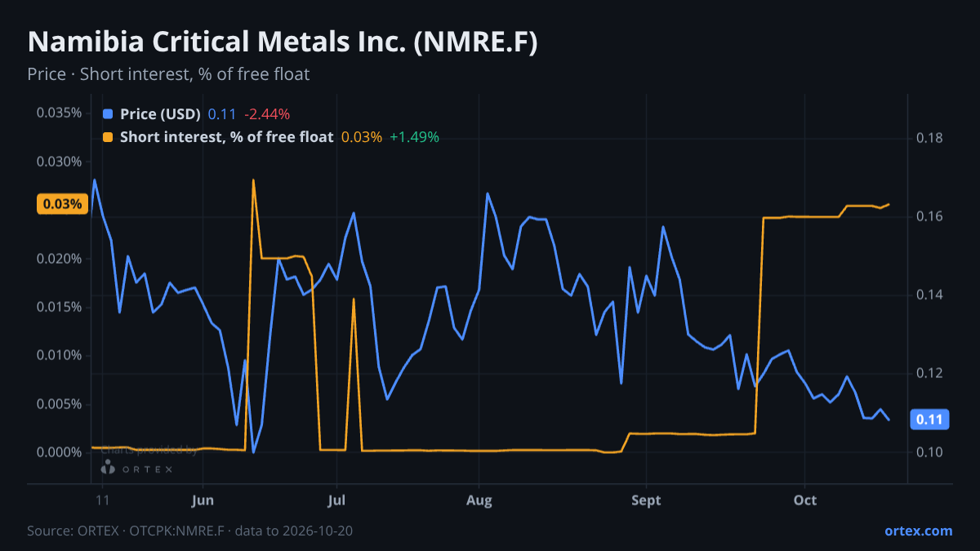Click the 0.12 right axis label

pyautogui.click(x=929, y=373)
